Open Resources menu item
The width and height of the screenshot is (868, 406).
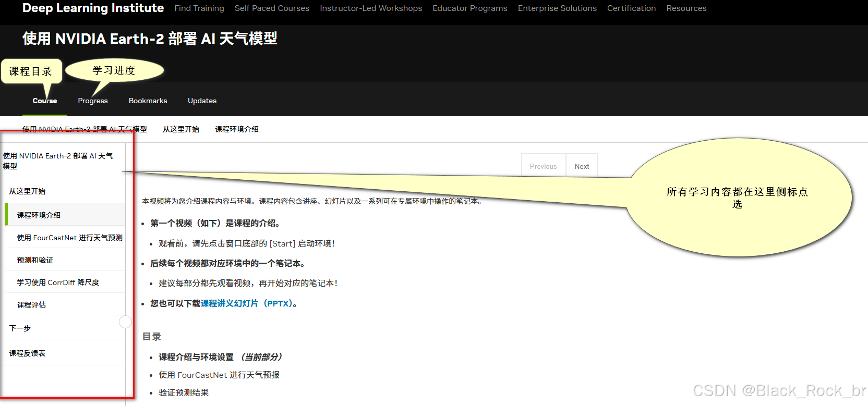[x=686, y=8]
